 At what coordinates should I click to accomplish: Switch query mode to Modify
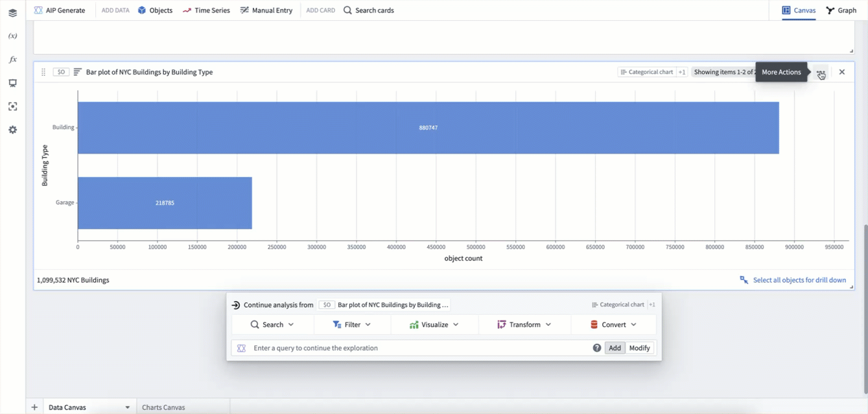639,348
